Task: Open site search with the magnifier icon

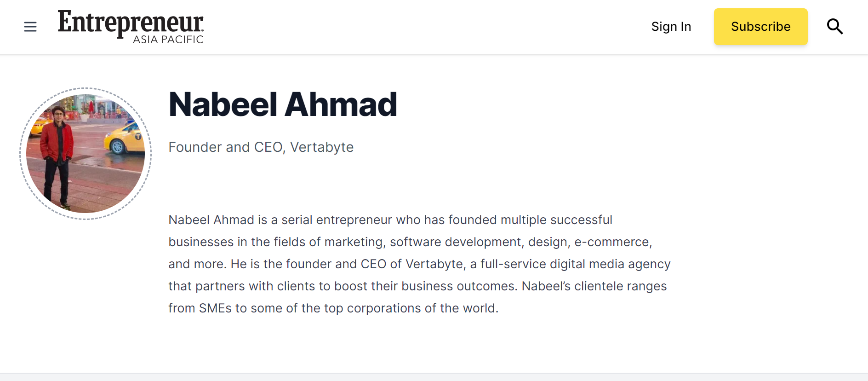Action: (834, 27)
